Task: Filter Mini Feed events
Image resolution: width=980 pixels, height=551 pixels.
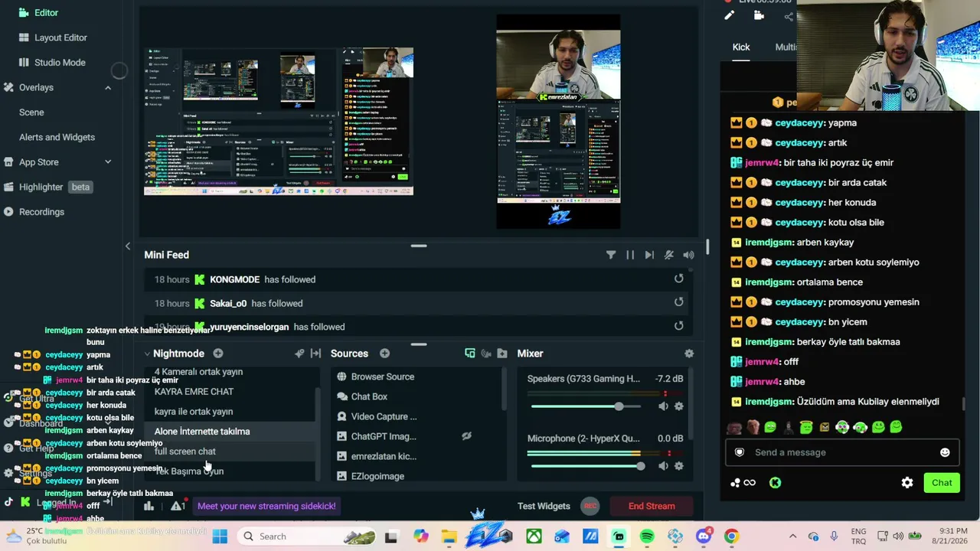Action: coord(611,255)
